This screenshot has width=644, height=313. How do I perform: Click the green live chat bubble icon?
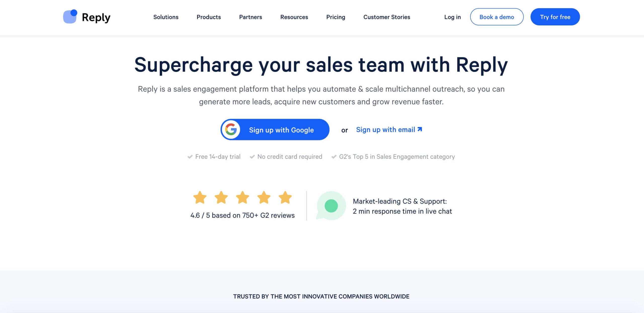click(331, 206)
